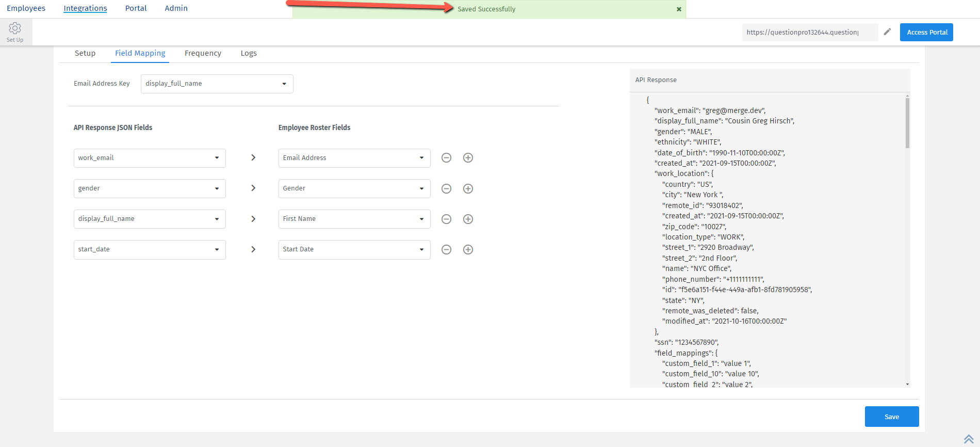The height and width of the screenshot is (447, 980).
Task: Open the Admin menu item
Action: (x=176, y=8)
